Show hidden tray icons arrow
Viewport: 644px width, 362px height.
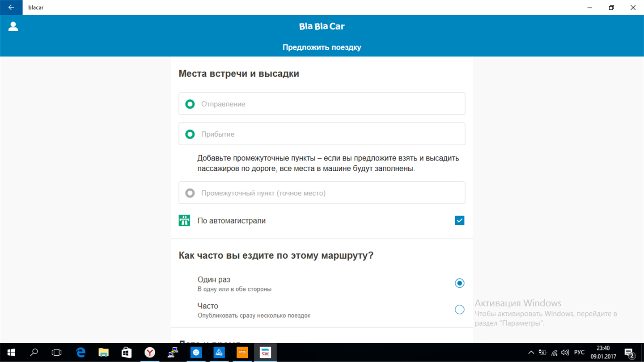click(531, 353)
